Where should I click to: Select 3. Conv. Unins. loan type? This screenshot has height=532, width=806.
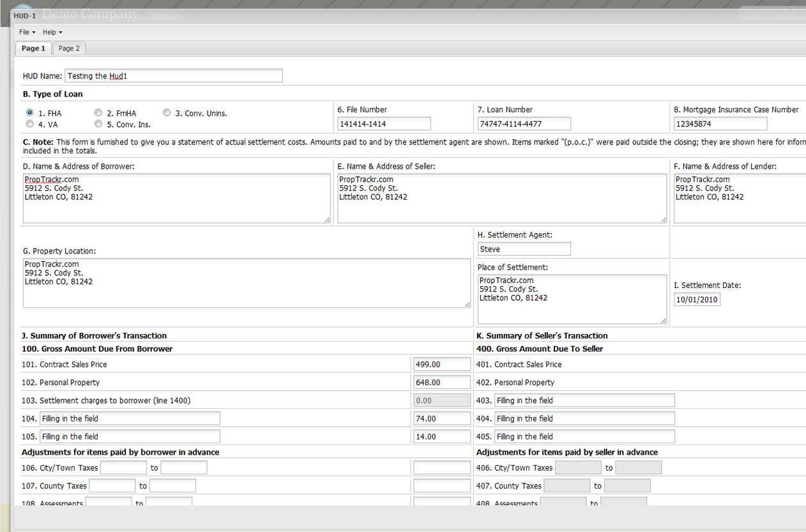click(167, 113)
